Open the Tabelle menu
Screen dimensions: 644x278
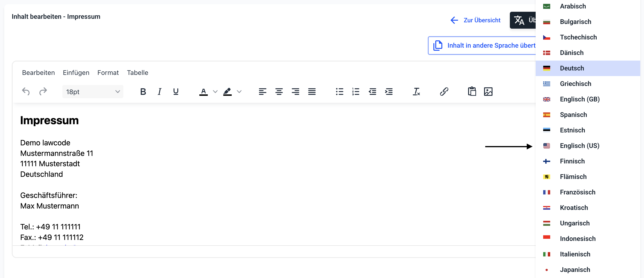pyautogui.click(x=137, y=73)
